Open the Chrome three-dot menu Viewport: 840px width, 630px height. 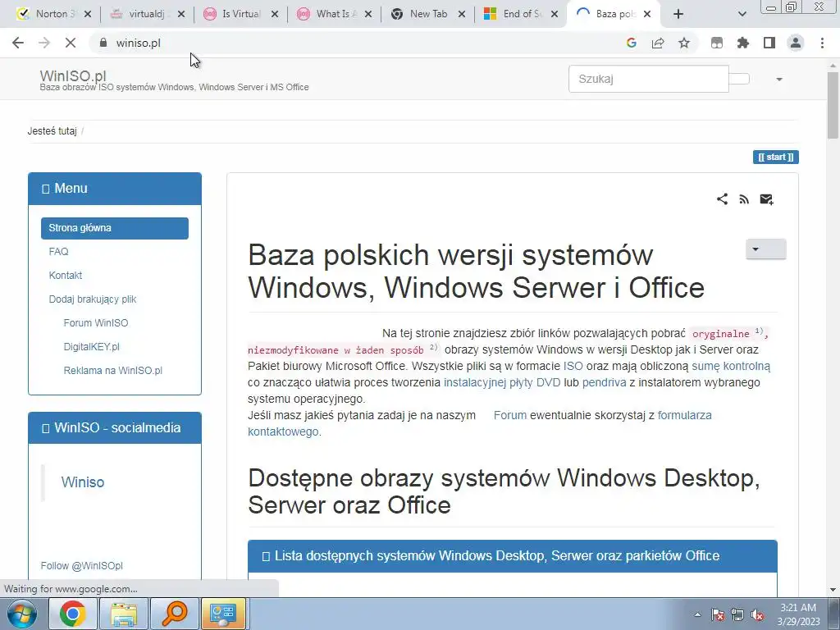[822, 43]
